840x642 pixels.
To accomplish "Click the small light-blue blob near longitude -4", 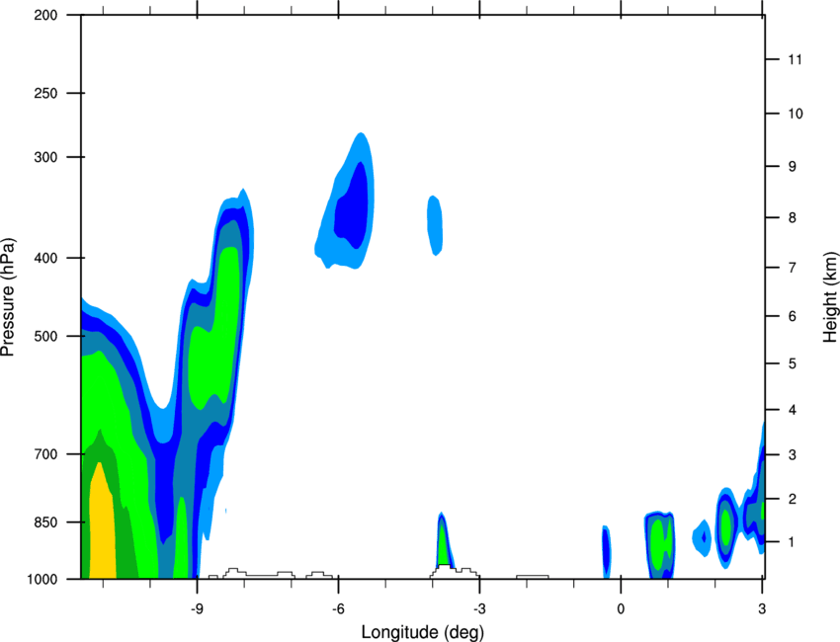I will click(435, 225).
